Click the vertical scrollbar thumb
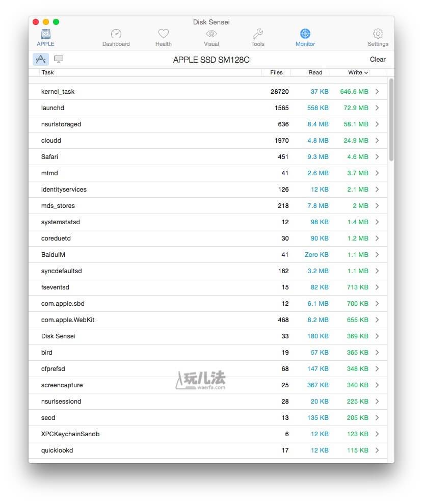423x504 pixels. click(391, 120)
